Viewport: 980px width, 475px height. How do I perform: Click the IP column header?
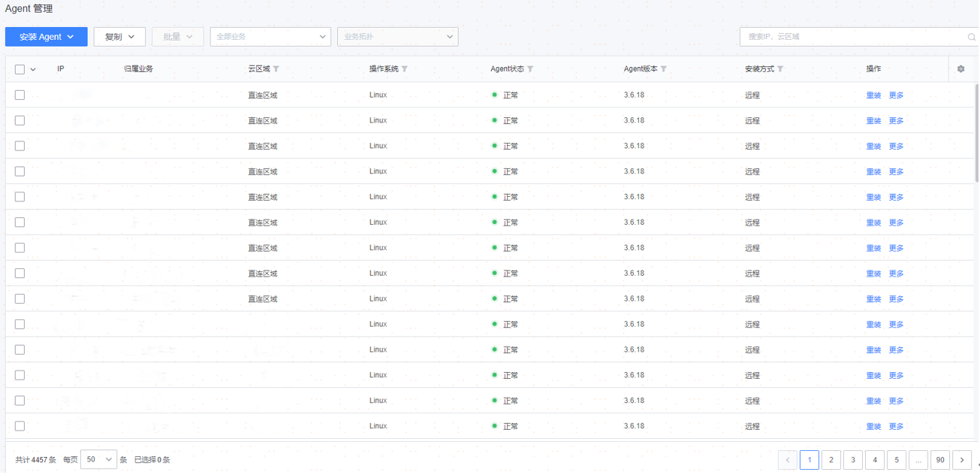click(x=61, y=69)
